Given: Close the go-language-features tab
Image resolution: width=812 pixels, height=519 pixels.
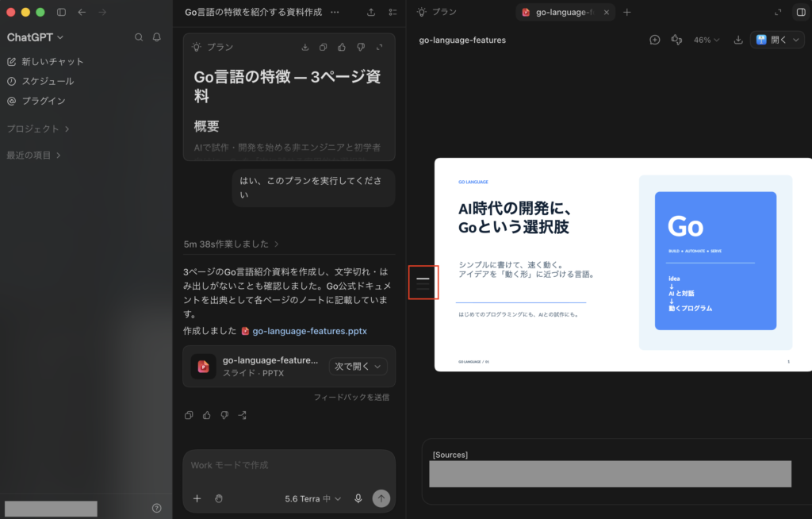Looking at the screenshot, I should click(x=607, y=12).
